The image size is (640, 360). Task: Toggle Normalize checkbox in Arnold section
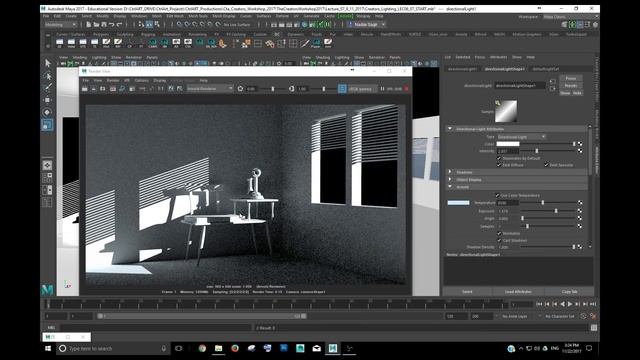point(499,233)
